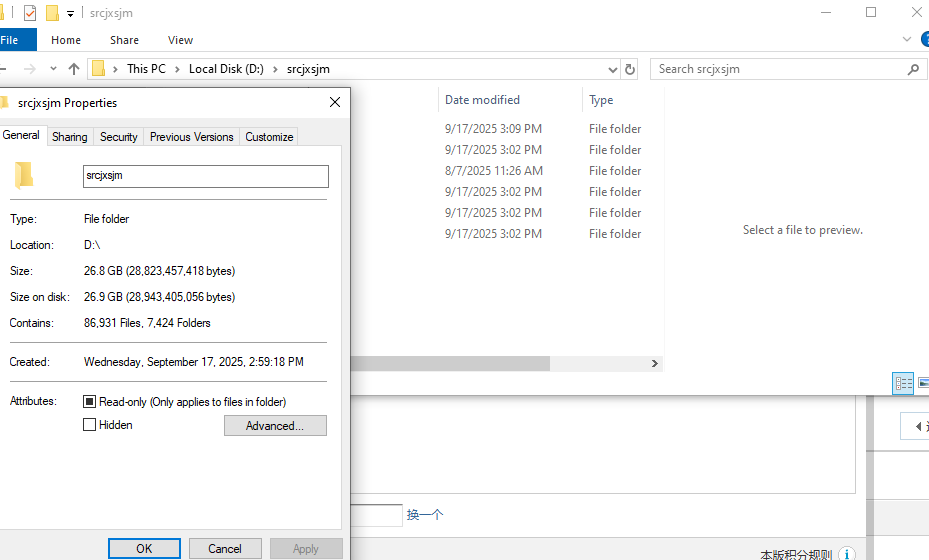The width and height of the screenshot is (929, 560).
Task: Open the recent locations dropdown arrow
Action: tap(53, 69)
